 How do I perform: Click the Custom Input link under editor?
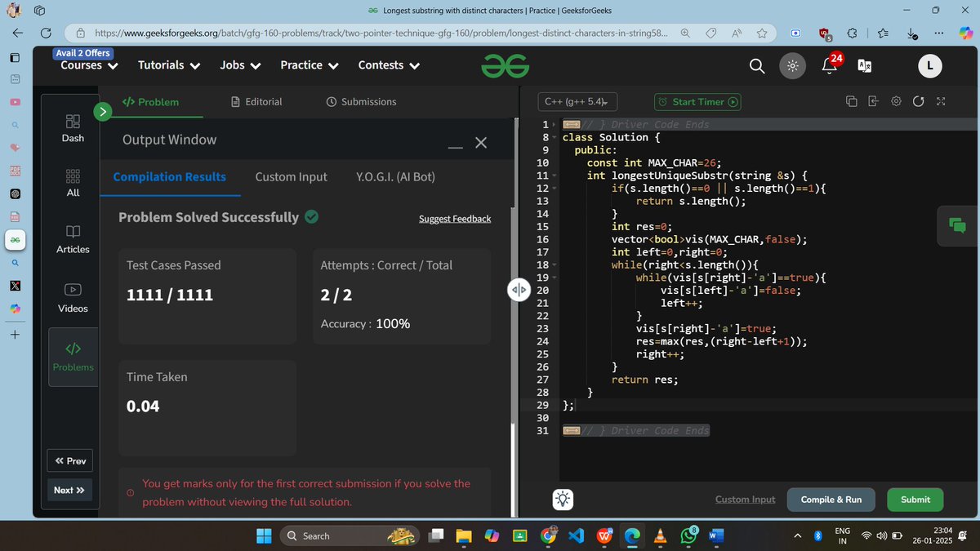click(745, 500)
